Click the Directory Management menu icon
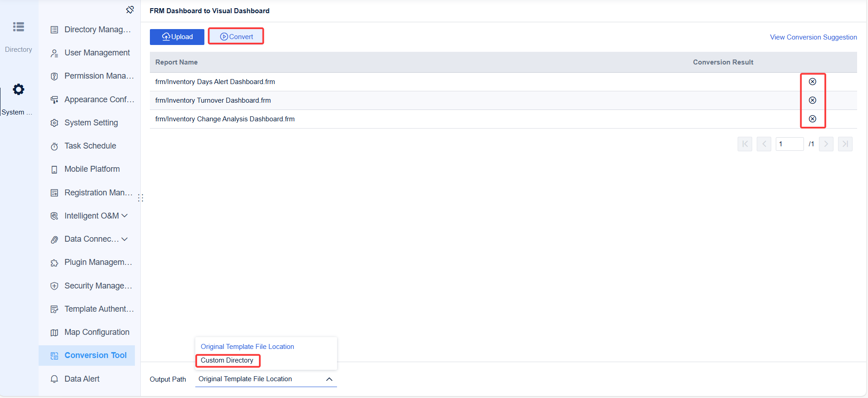This screenshot has height=398, width=868. tap(55, 30)
